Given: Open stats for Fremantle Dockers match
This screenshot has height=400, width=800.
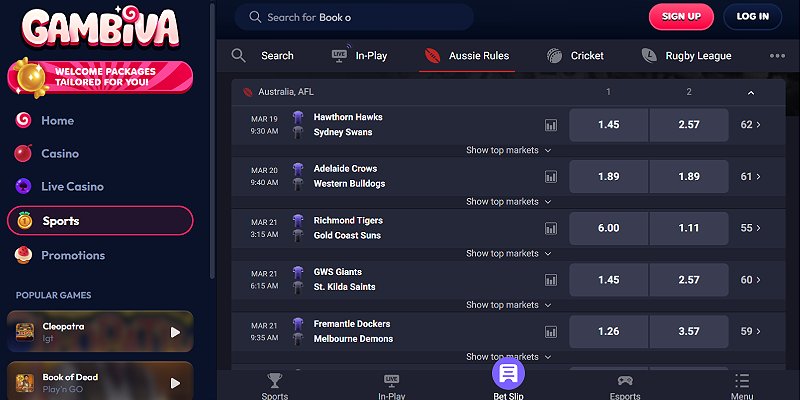Looking at the screenshot, I should click(551, 332).
